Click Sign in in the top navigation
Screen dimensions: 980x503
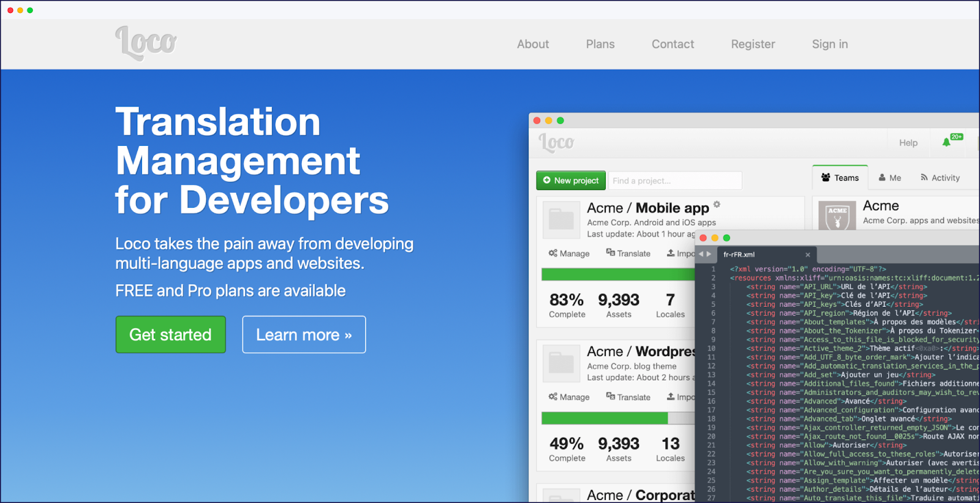point(830,44)
